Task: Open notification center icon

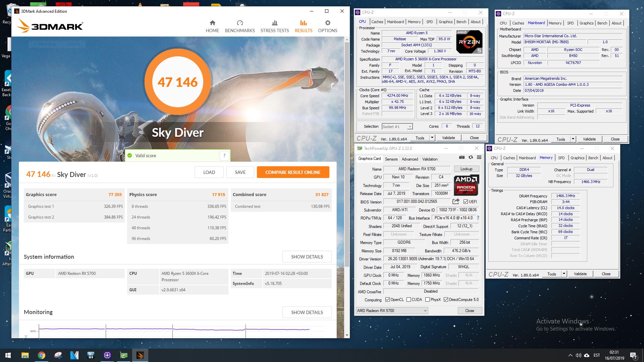Action: 633,355
